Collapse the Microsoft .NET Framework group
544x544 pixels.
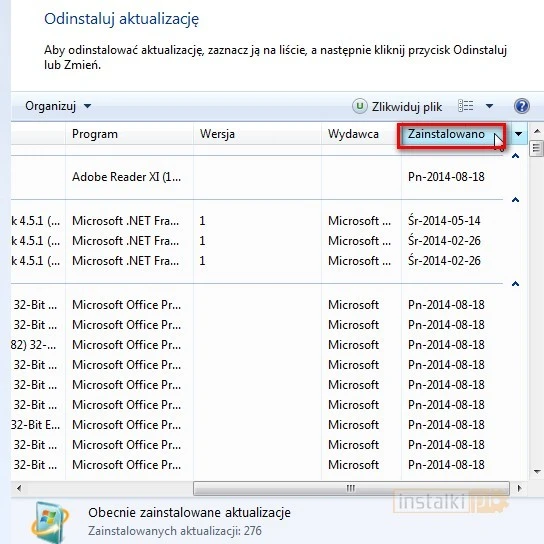pos(515,200)
